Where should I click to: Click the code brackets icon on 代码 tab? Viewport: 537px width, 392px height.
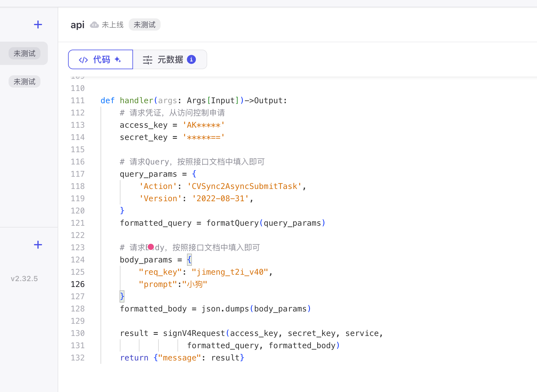[x=83, y=60]
